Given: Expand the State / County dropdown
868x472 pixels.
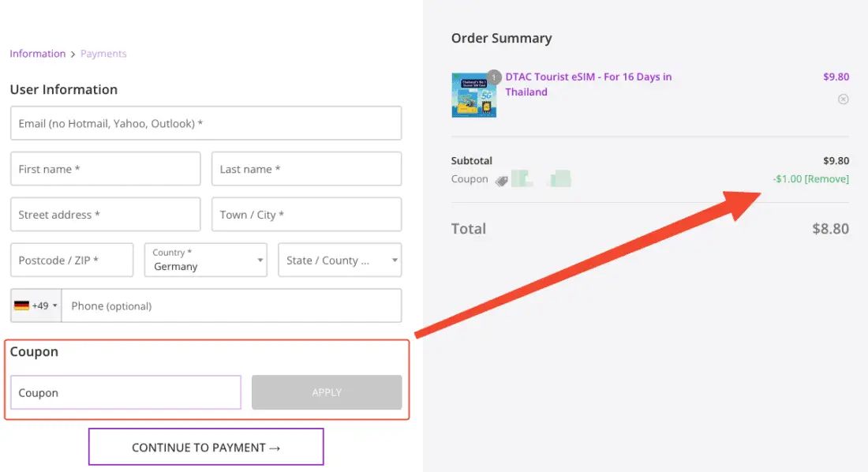Looking at the screenshot, I should [340, 260].
